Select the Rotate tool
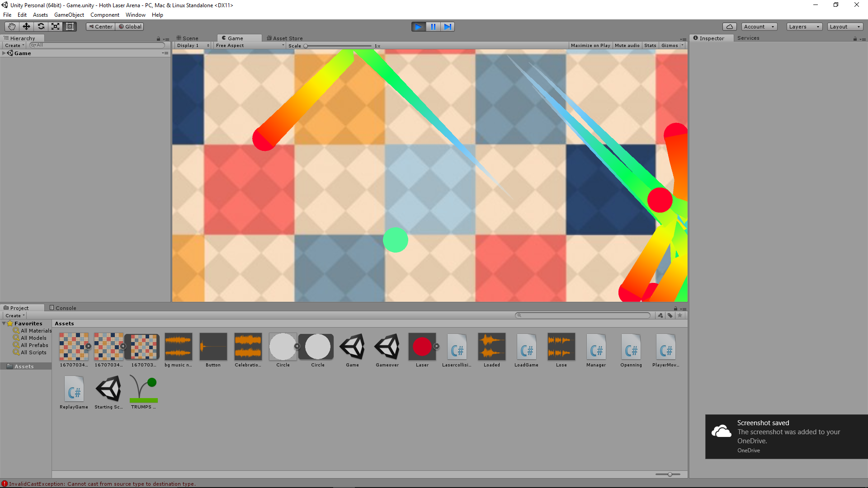The width and height of the screenshot is (868, 488). tap(41, 27)
